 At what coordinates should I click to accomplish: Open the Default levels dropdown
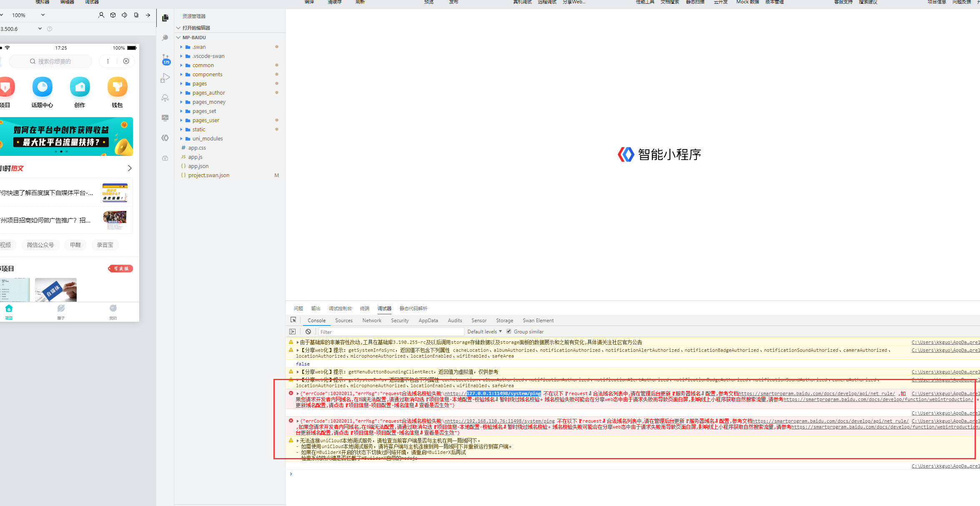pos(484,332)
